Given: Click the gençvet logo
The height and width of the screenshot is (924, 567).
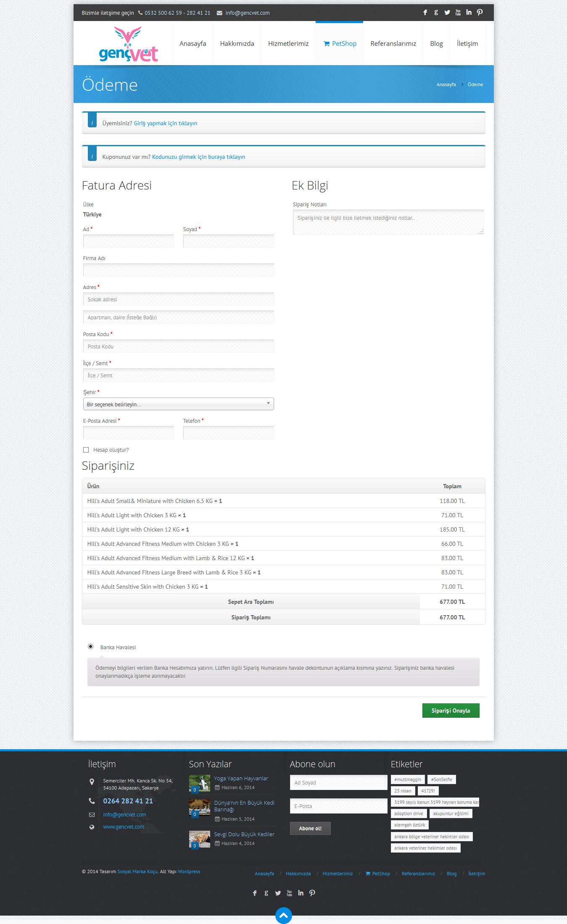Looking at the screenshot, I should (x=128, y=44).
